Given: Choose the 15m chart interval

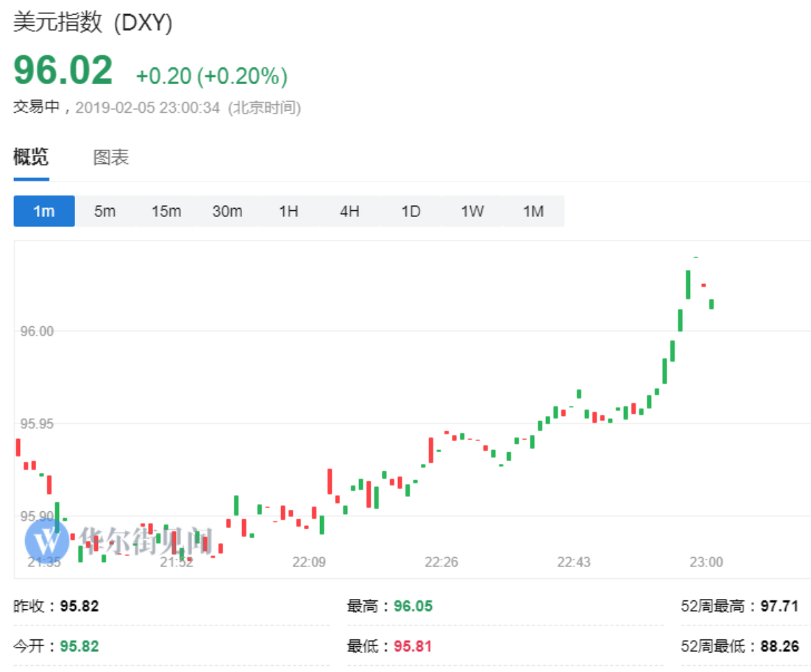Looking at the screenshot, I should pyautogui.click(x=166, y=211).
